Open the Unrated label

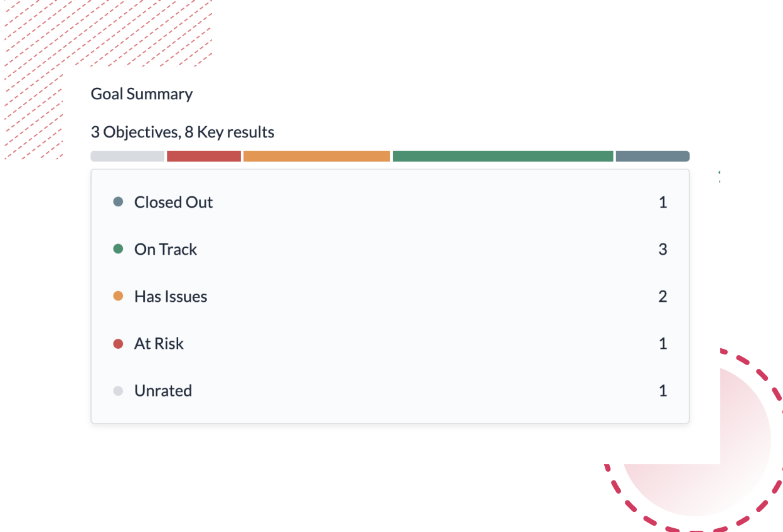tap(163, 390)
